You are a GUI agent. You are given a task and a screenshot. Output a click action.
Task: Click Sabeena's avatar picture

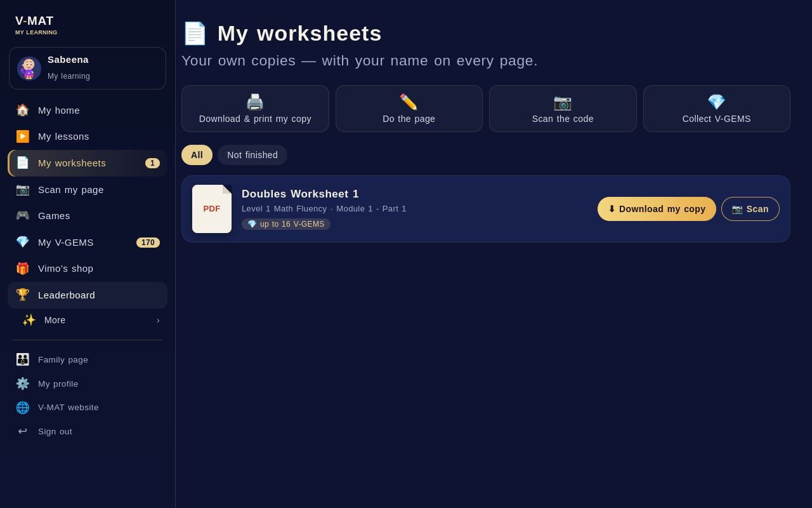[29, 69]
